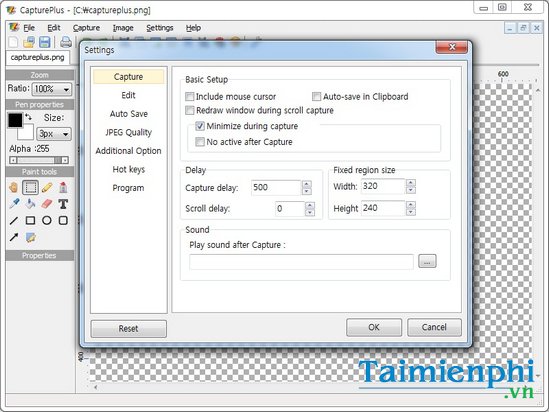Image resolution: width=549 pixels, height=412 pixels.
Task: Open the Capture menu
Action: click(86, 28)
